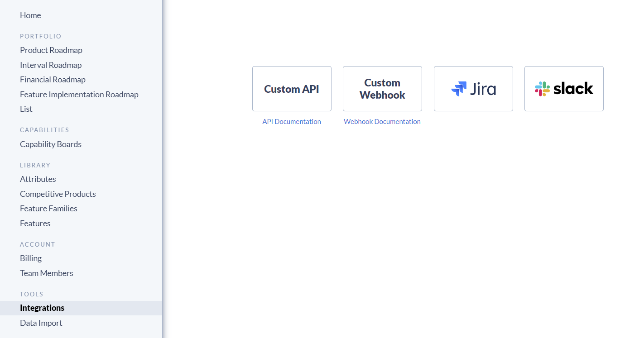
Task: Open Features page in Library
Action: coord(35,224)
